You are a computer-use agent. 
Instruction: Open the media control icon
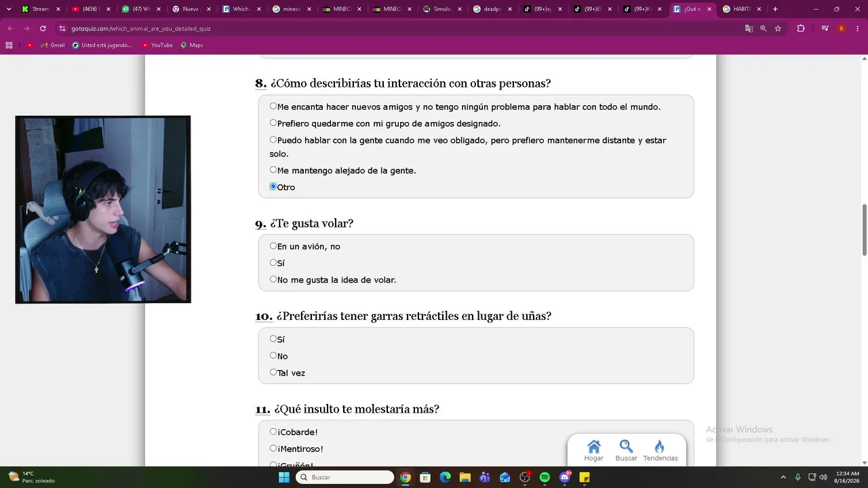825,28
